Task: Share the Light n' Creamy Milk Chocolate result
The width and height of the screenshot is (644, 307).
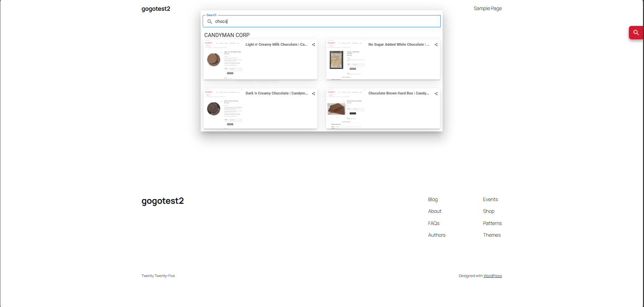Action: click(313, 45)
